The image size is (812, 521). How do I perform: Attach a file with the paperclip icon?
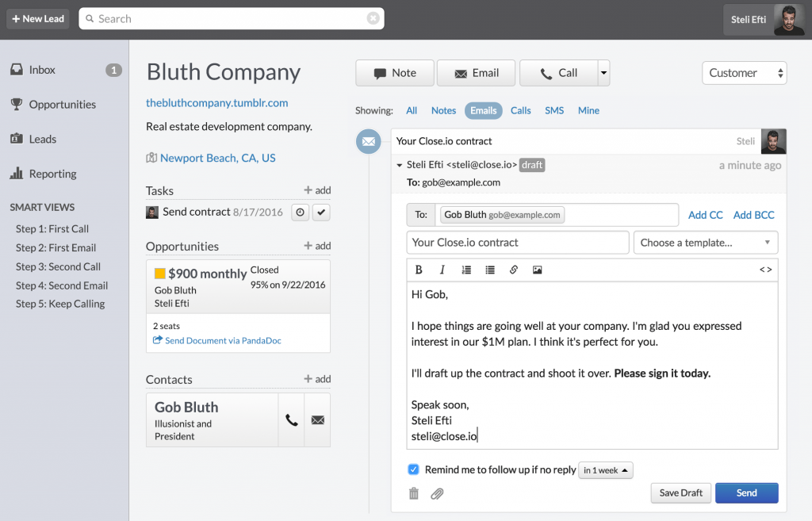click(x=436, y=493)
